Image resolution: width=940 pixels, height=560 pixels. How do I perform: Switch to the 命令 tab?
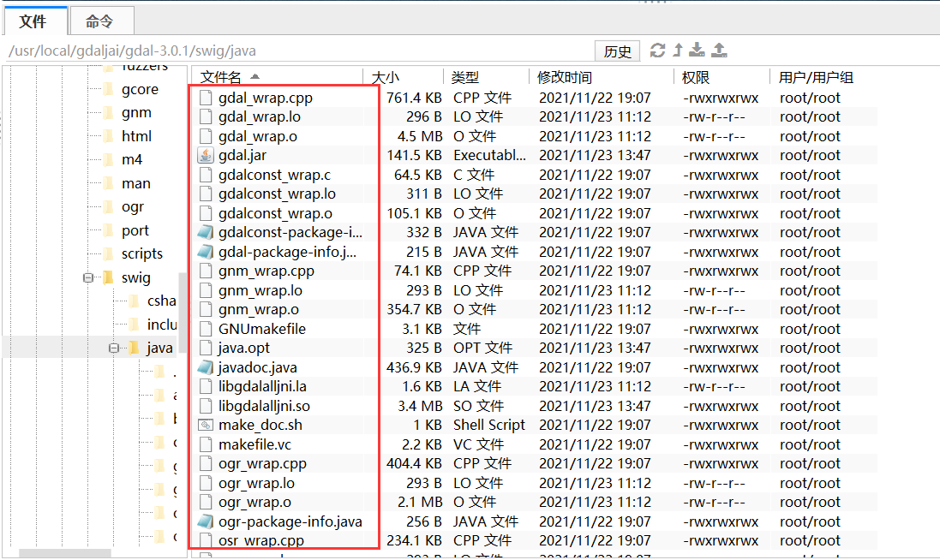click(100, 21)
